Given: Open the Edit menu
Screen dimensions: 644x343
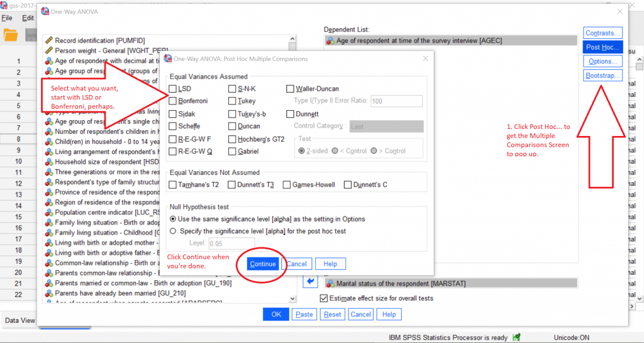Looking at the screenshot, I should point(28,18).
